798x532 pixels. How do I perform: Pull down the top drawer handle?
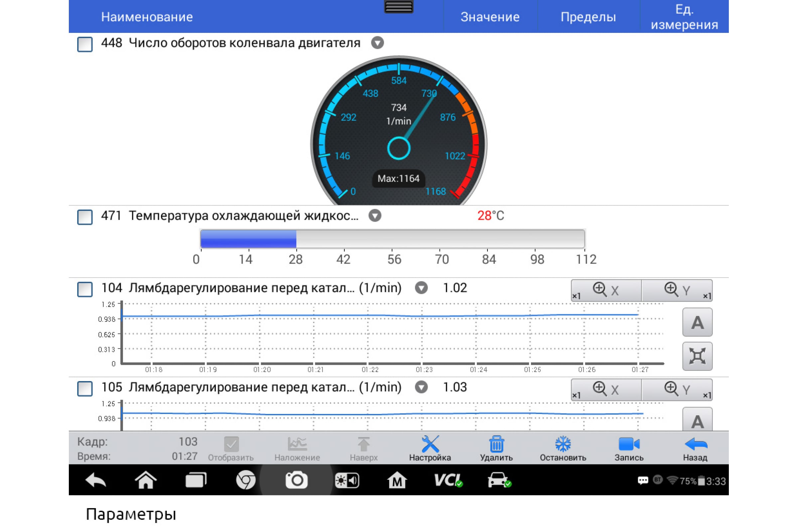[x=399, y=6]
